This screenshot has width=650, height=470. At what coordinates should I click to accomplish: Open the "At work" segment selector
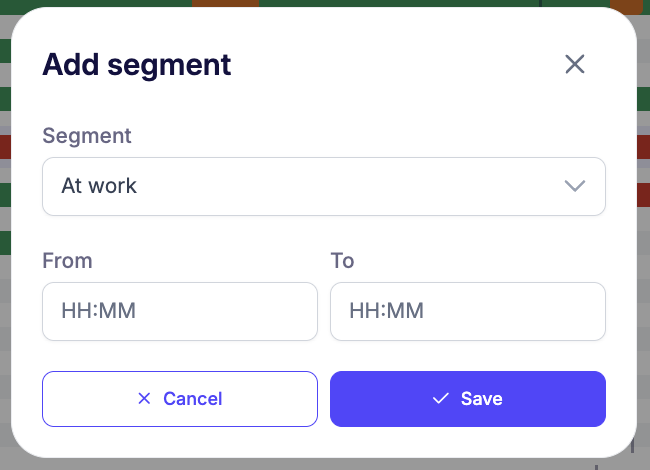[323, 186]
